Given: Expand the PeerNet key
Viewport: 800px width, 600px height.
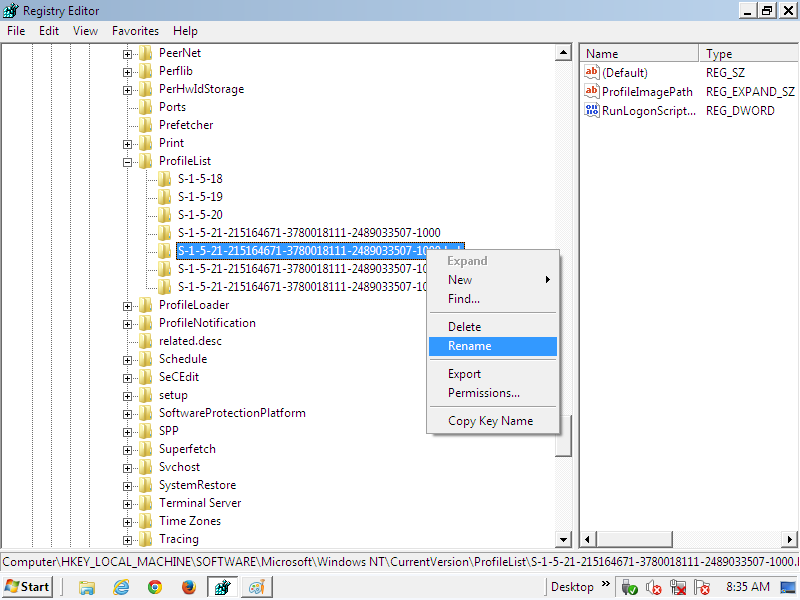Looking at the screenshot, I should pos(128,53).
